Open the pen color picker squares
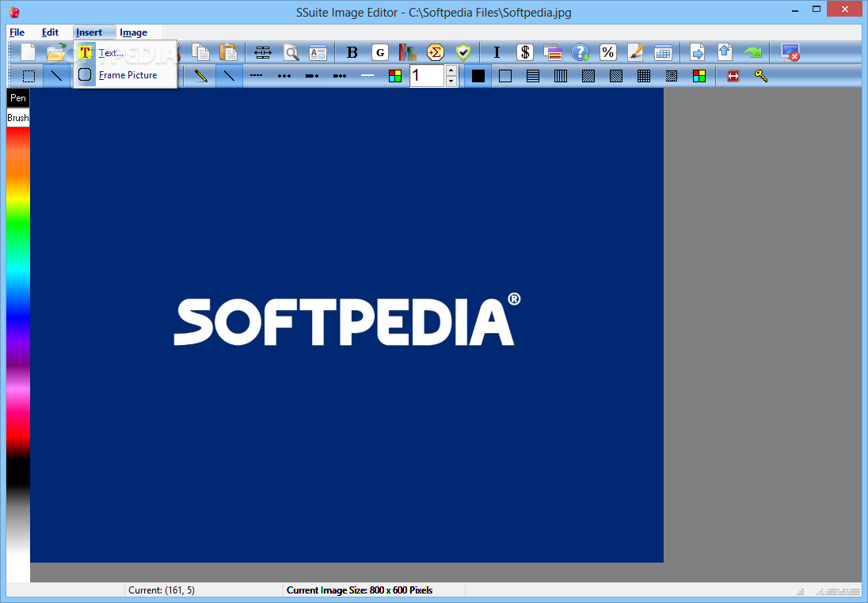 click(x=394, y=76)
